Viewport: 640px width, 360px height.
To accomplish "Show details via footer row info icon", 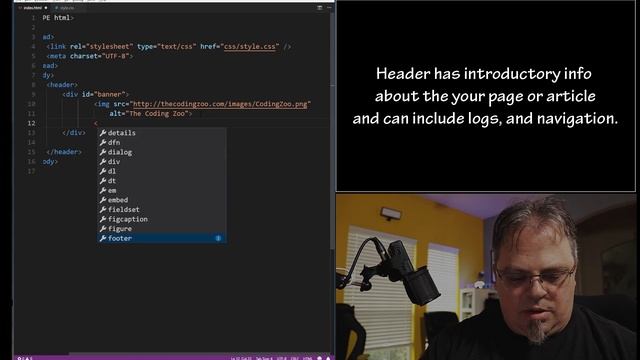I will tap(218, 238).
